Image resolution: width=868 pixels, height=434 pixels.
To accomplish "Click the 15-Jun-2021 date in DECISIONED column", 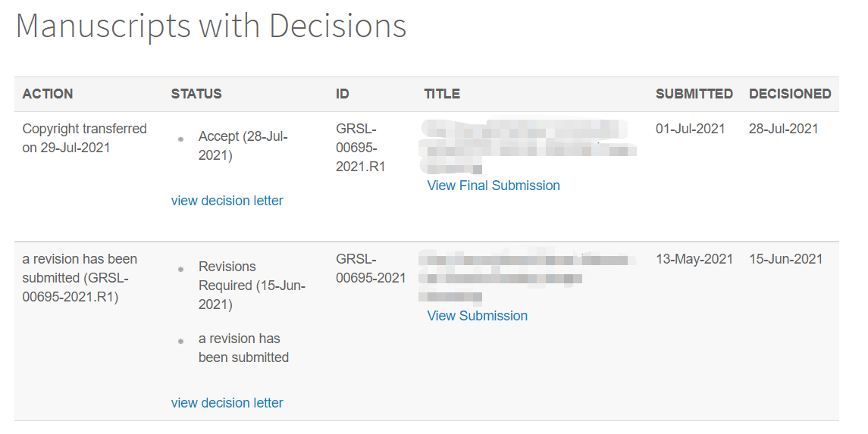I will pos(785,259).
